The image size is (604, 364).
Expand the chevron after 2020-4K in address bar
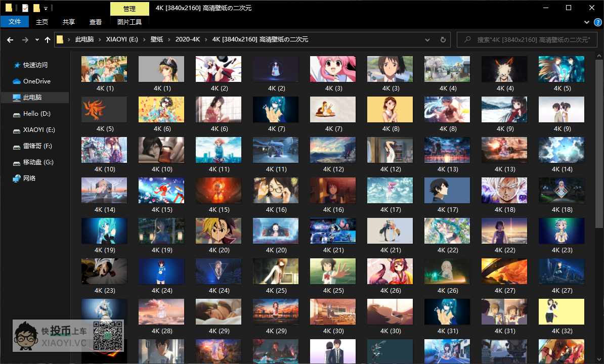tap(206, 39)
